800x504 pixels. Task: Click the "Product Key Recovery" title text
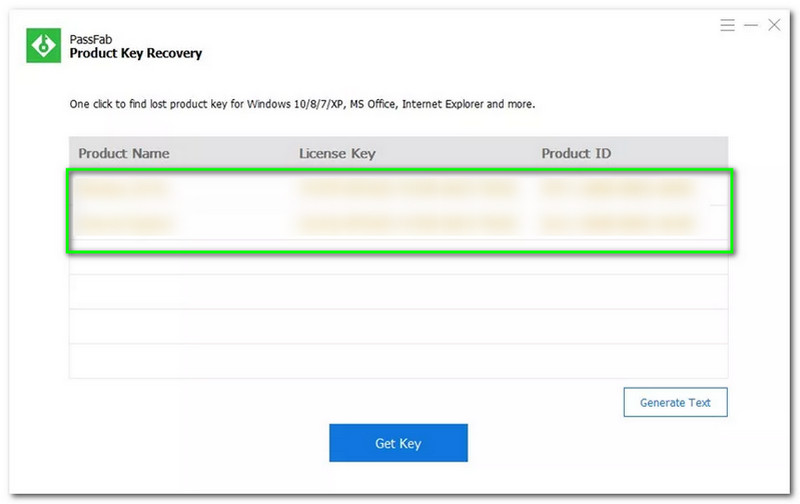click(135, 53)
